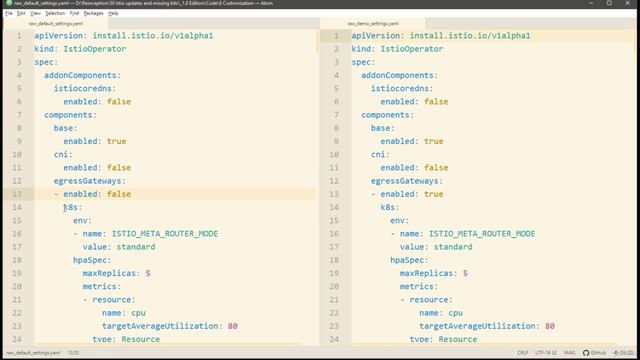Click 'cni:' in left pane
Screen dimensions: 640x360
tap(63, 154)
